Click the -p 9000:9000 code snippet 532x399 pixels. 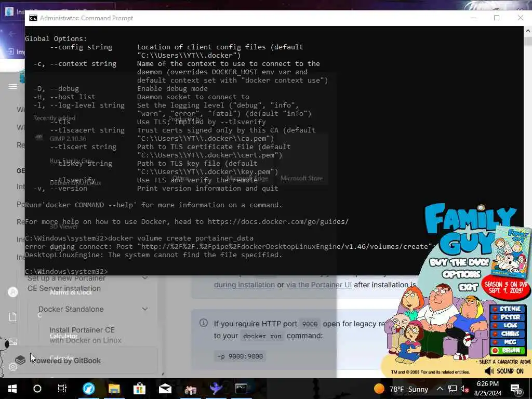[240, 356]
